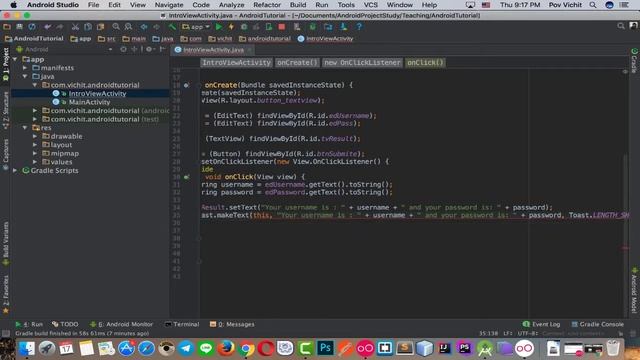Screen dimensions: 640x360
Task: Click the new OnClickListener structure breadcrumb
Action: tap(362, 63)
